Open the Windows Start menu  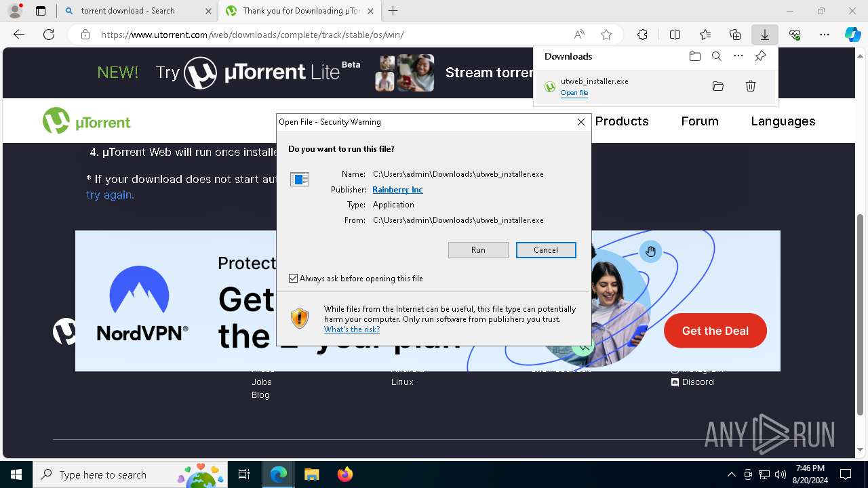click(16, 474)
